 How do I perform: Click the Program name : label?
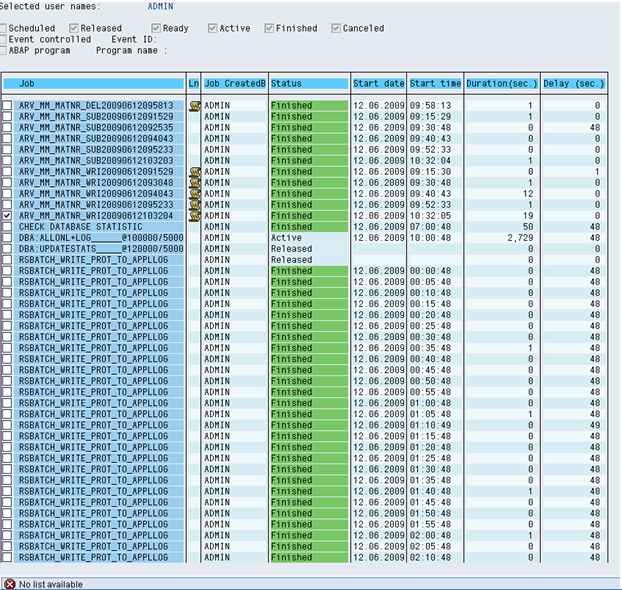(x=132, y=50)
